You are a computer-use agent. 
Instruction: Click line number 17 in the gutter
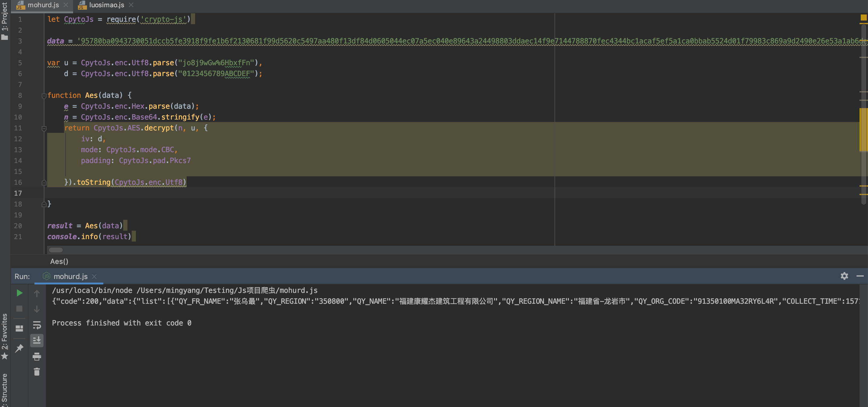point(18,193)
